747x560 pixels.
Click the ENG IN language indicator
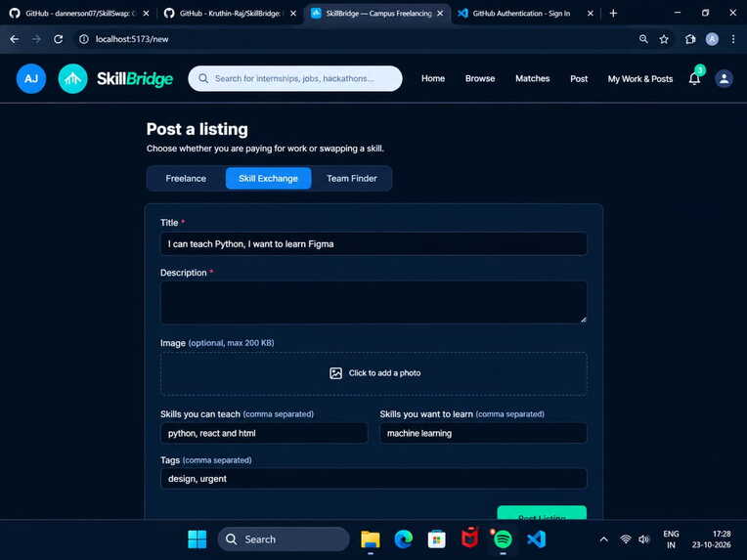[671, 539]
